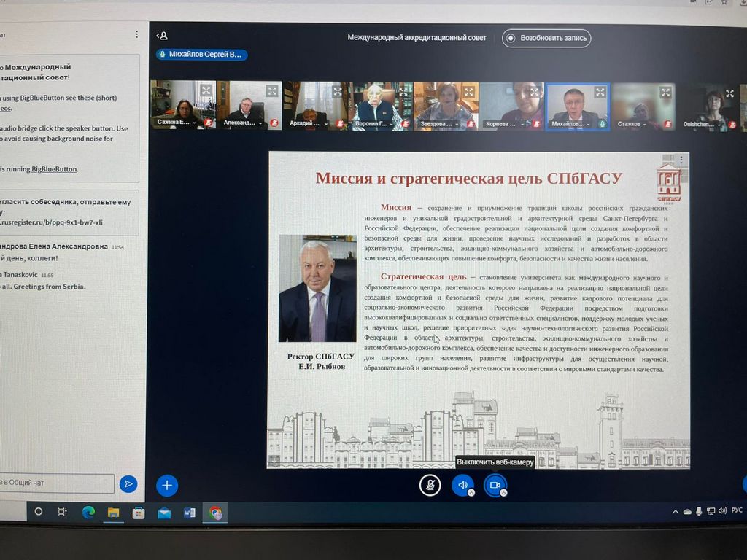Image resolution: width=747 pixels, height=560 pixels.
Task: Expand the webcam options chevron
Action: (504, 492)
